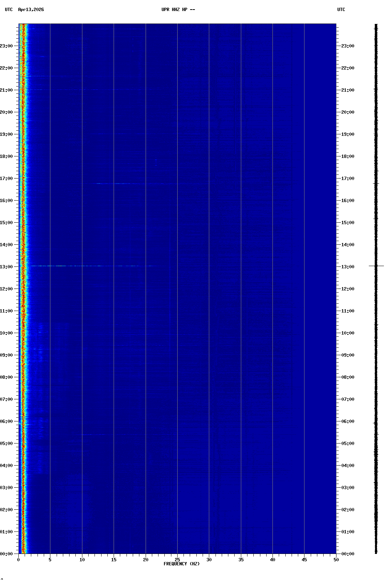This screenshot has width=392, height=583.
Task: Click the 10 Hz frequency axis label
Action: 82,560
